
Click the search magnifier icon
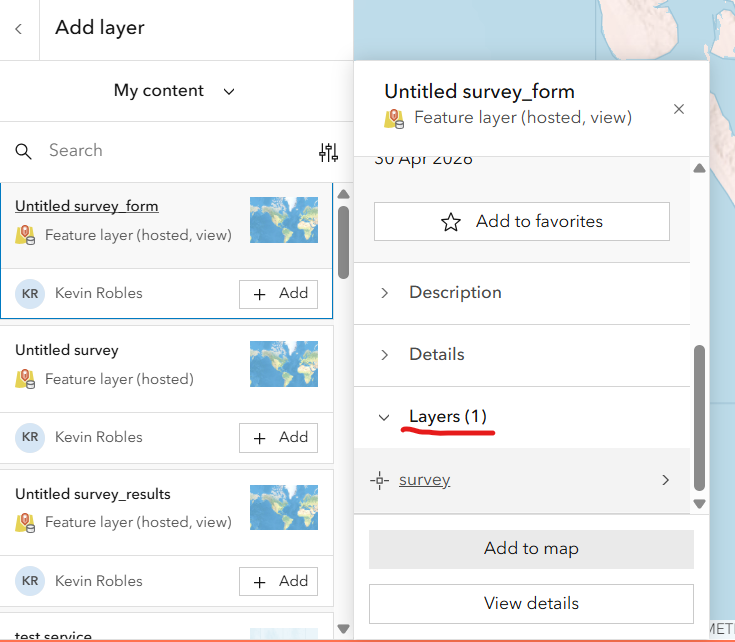click(23, 151)
